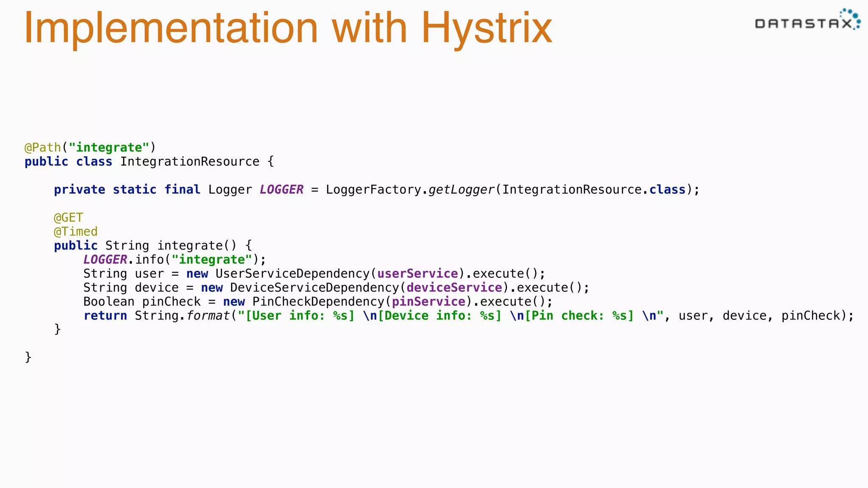
Task: Click the "String device = new DeviceServiceDependency" line
Action: [x=336, y=288]
